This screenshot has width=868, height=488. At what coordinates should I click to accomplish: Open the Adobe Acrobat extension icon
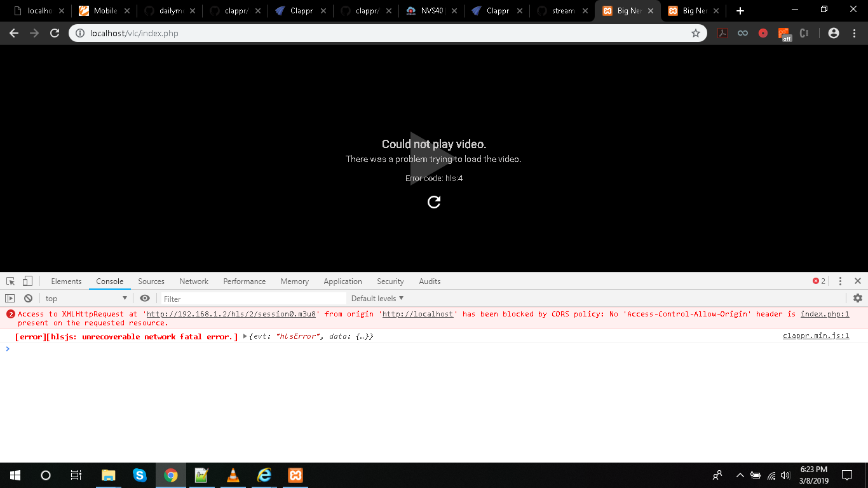click(x=722, y=33)
